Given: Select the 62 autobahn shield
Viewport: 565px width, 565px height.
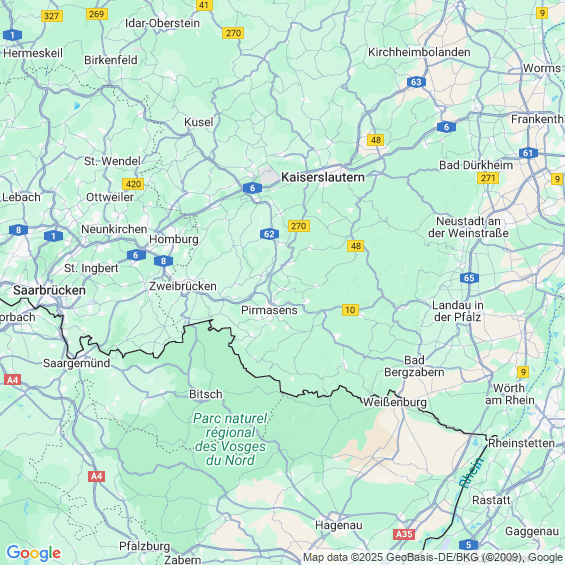Looking at the screenshot, I should coord(269,234).
